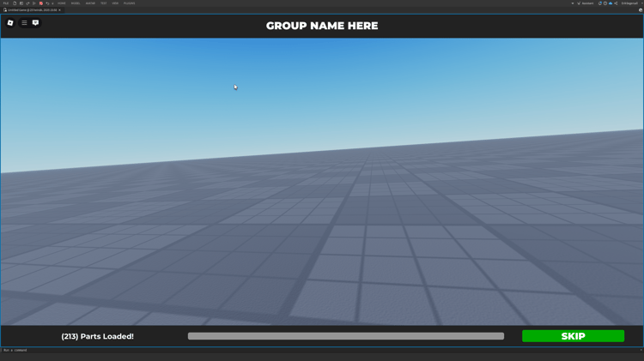644x361 pixels.
Task: Expand the small dropdown arrow after the undo icon
Action: 52,3
